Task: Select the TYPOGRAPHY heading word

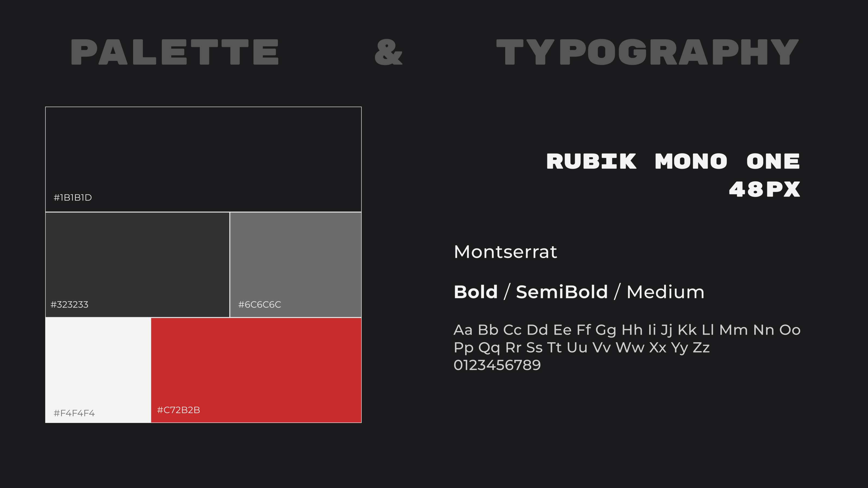Action: [647, 52]
